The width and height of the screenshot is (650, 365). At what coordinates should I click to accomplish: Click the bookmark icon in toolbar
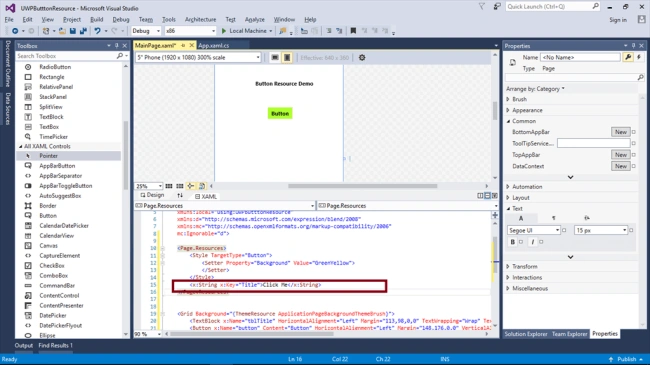coord(353,31)
